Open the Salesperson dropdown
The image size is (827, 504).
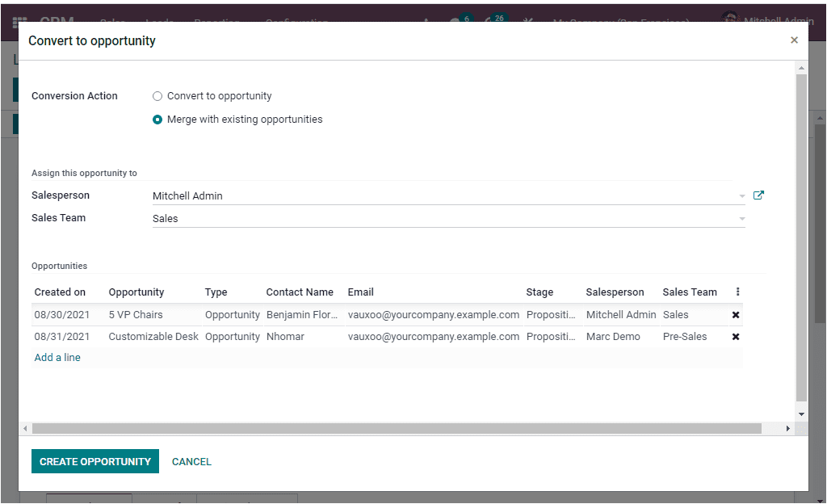click(x=741, y=195)
